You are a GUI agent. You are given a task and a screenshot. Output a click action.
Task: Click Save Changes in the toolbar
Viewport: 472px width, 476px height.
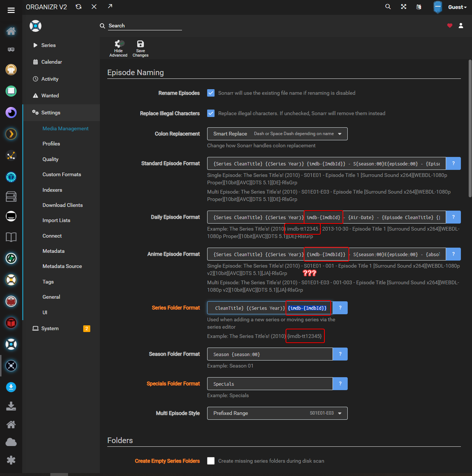(x=141, y=48)
